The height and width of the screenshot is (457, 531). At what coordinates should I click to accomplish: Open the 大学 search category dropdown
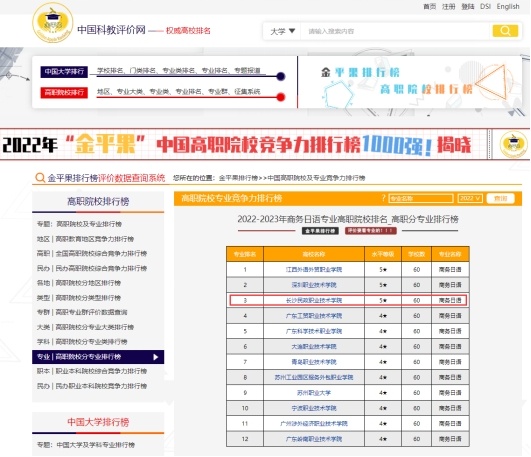[282, 31]
